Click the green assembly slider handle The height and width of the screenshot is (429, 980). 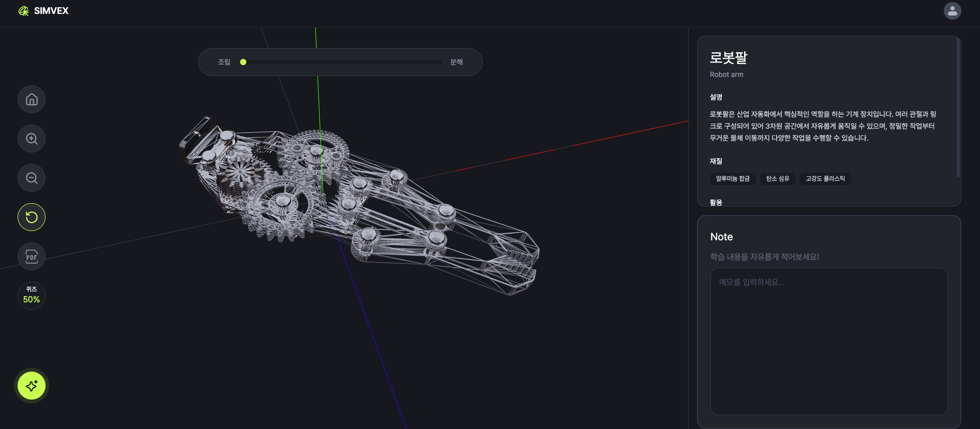243,62
